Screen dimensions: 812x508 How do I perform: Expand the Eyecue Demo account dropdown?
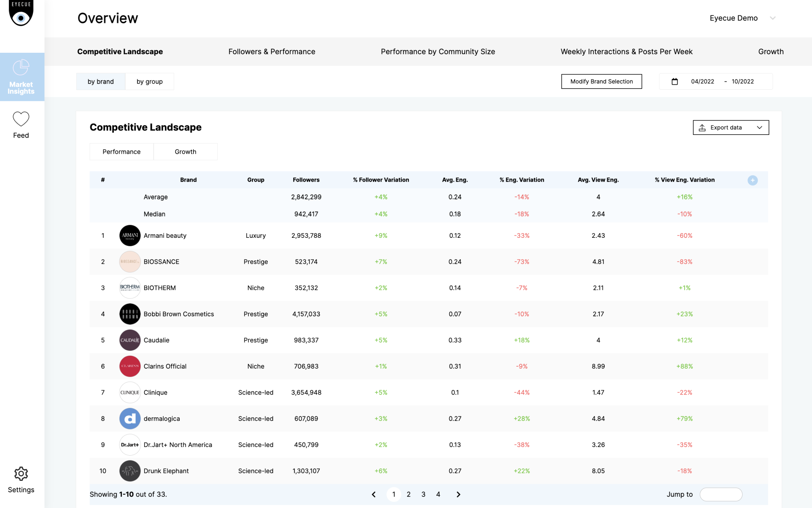[773, 18]
